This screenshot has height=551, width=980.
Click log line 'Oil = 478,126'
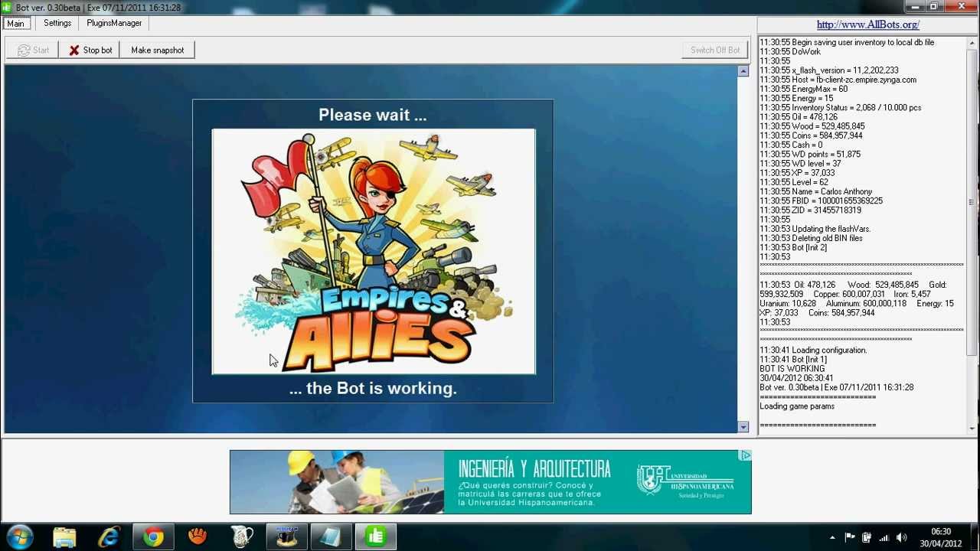click(x=799, y=117)
